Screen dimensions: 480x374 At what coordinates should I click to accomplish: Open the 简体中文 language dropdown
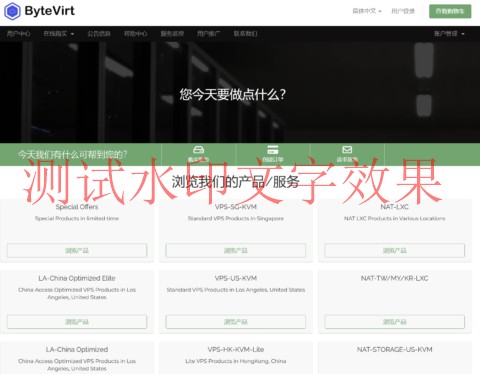point(367,11)
